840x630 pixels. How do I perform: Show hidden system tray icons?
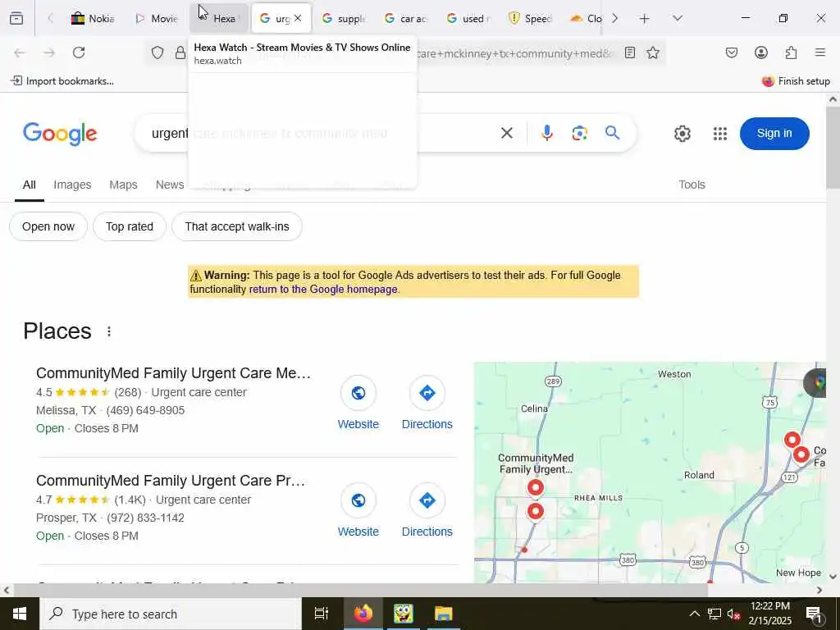[694, 614]
